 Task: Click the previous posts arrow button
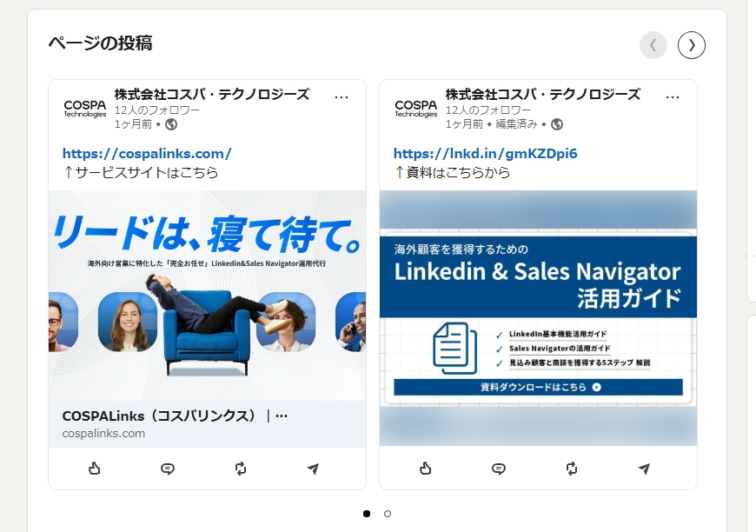653,45
